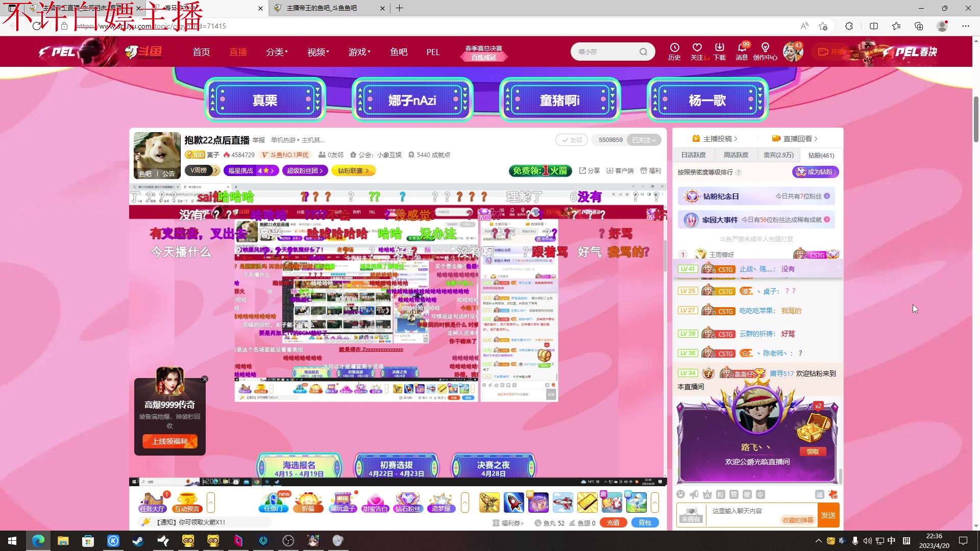The width and height of the screenshot is (980, 551).
Task: Open the 下载 download icon
Action: coord(720,52)
